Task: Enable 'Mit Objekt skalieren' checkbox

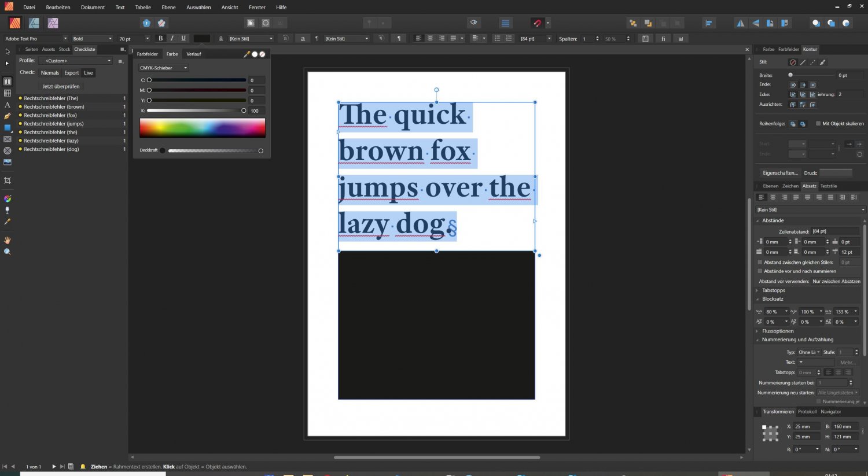Action: coord(818,124)
